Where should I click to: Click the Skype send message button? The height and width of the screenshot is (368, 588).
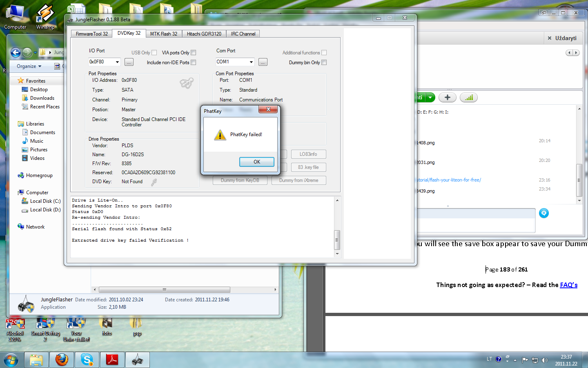click(544, 213)
